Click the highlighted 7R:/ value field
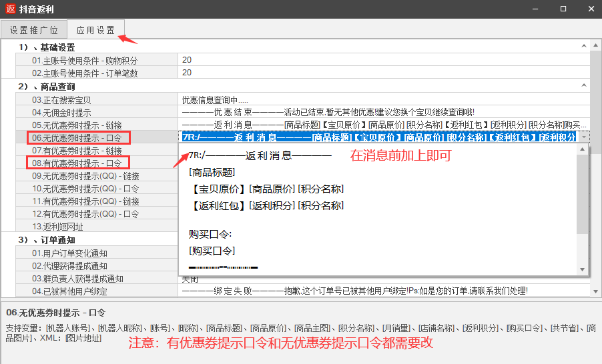Image resolution: width=602 pixels, height=364 pixels. click(378, 137)
